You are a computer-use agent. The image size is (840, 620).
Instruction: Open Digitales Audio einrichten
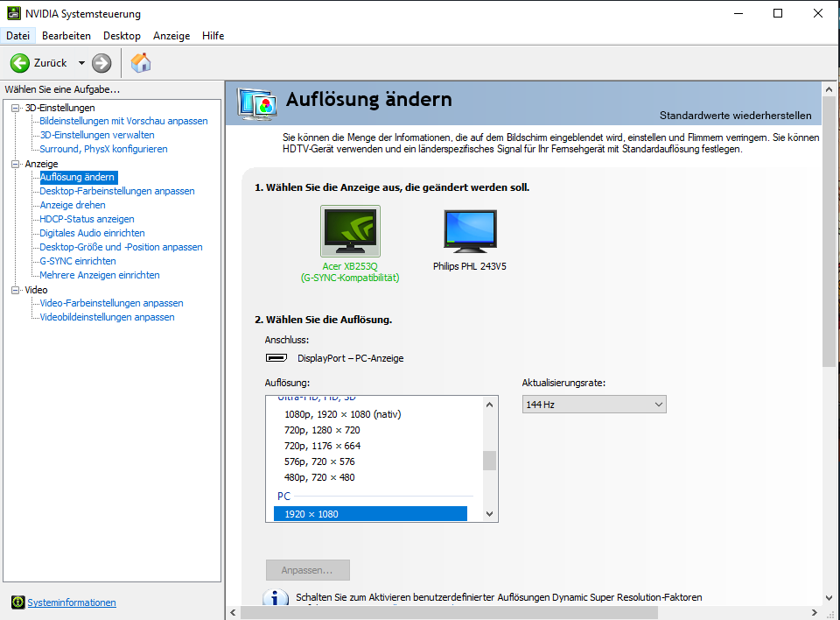[x=92, y=233]
